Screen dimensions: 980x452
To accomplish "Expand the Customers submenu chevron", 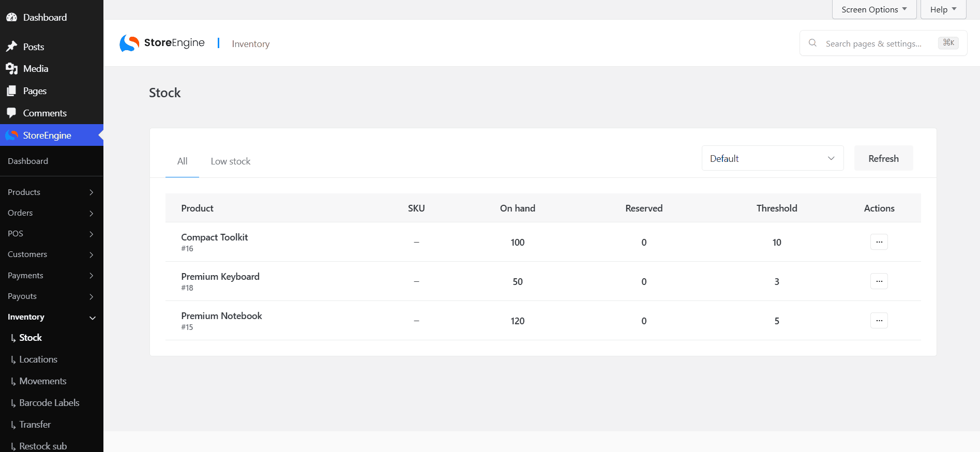I will pos(92,254).
